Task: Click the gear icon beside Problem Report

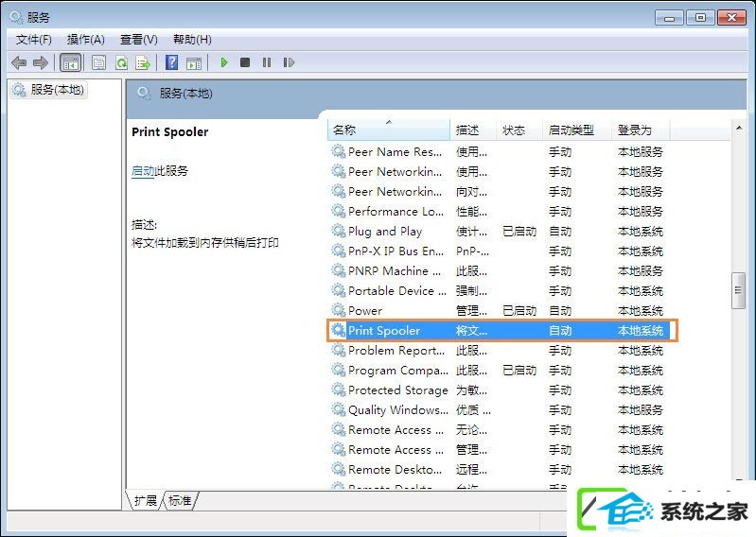Action: 339,350
